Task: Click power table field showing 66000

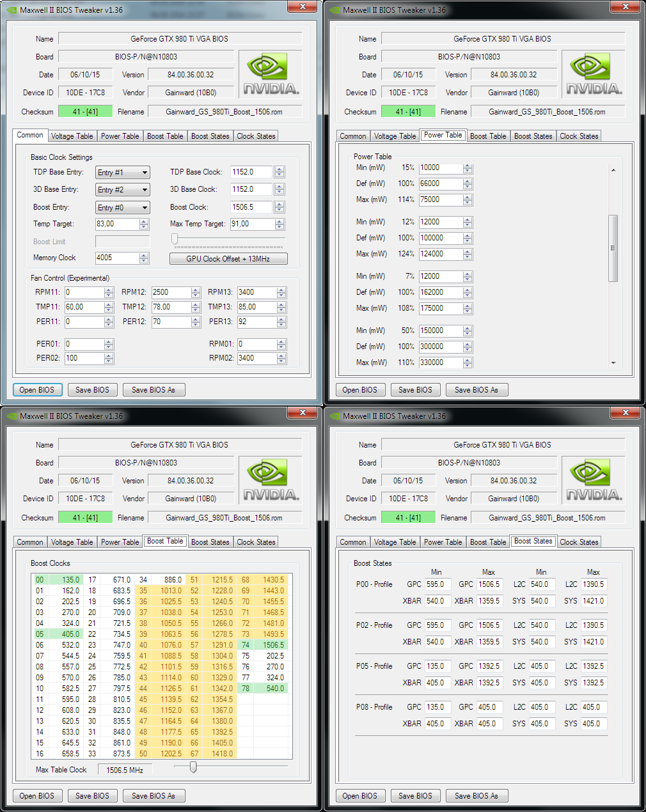Action: (x=441, y=183)
